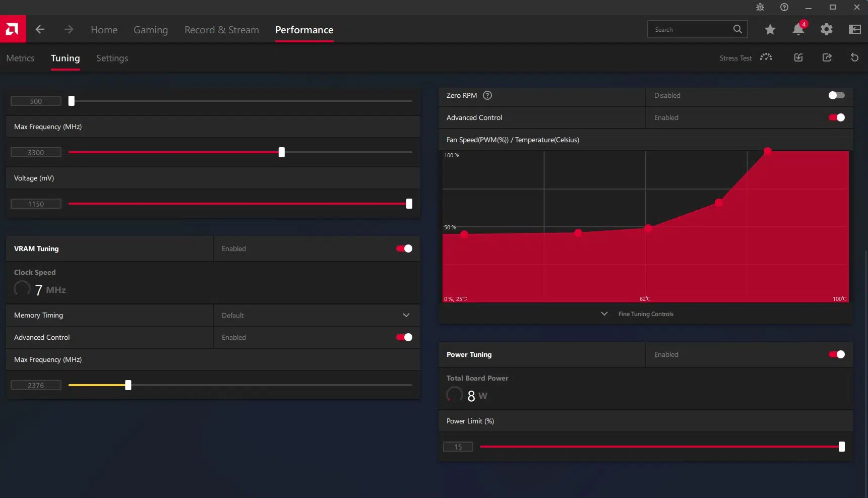Switch to the Settings subtab

pyautogui.click(x=112, y=58)
